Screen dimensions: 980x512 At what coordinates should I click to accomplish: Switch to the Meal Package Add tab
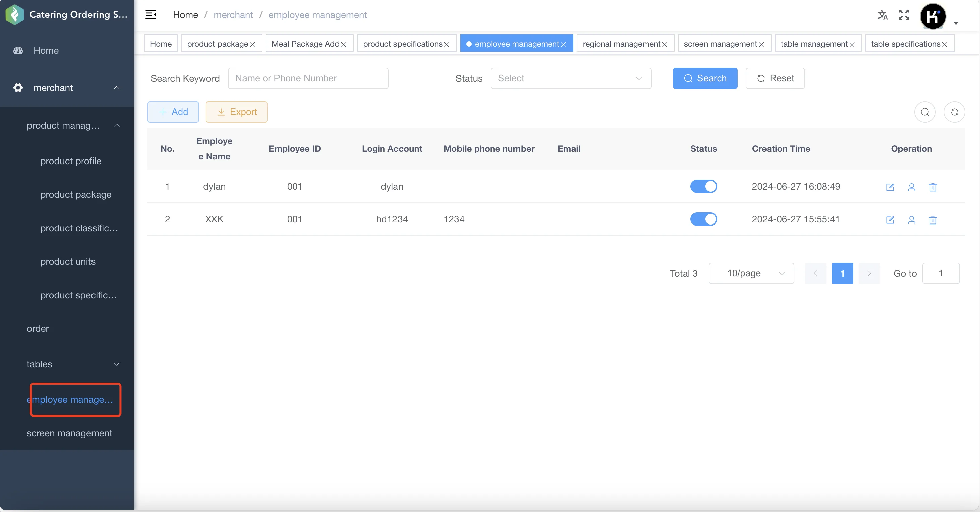305,44
